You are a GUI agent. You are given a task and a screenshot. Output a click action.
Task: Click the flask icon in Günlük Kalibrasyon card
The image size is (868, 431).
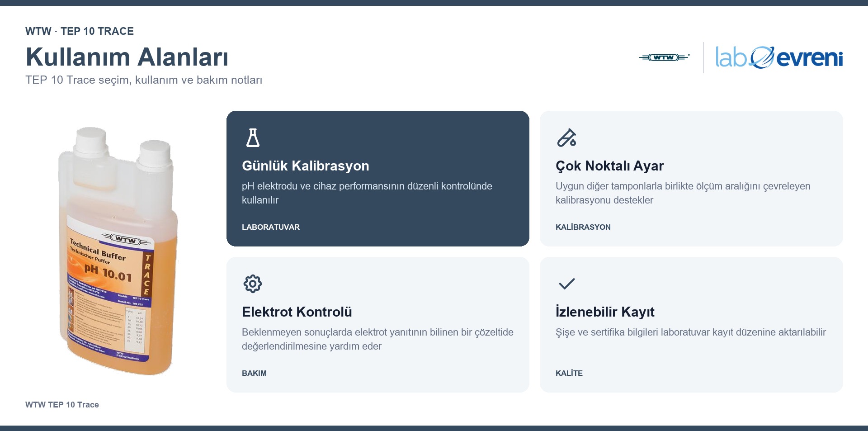pyautogui.click(x=253, y=138)
